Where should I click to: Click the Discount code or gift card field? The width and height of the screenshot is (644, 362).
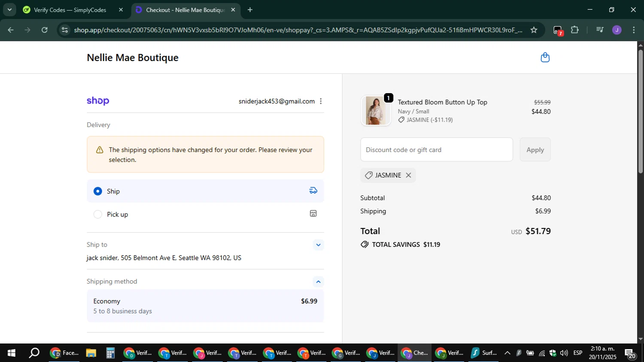click(x=437, y=149)
